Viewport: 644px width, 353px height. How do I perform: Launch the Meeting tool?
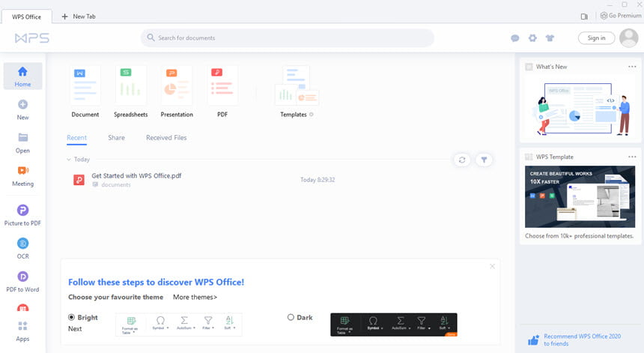(22, 176)
